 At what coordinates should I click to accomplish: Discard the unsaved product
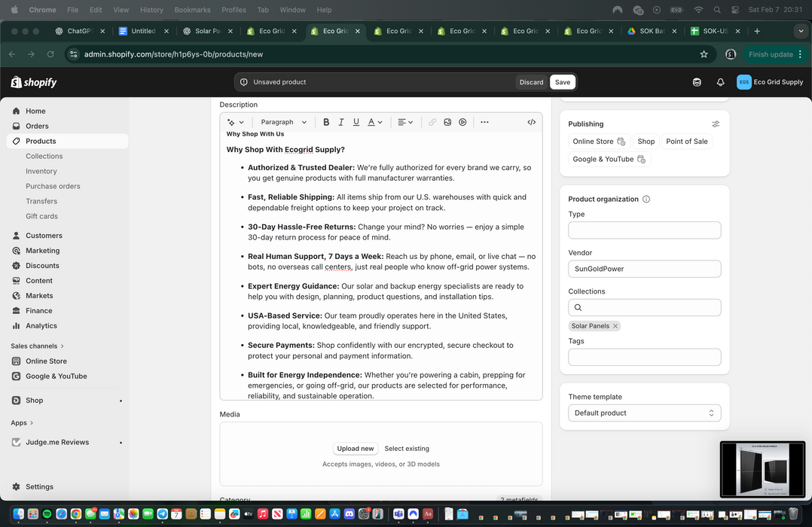click(531, 82)
